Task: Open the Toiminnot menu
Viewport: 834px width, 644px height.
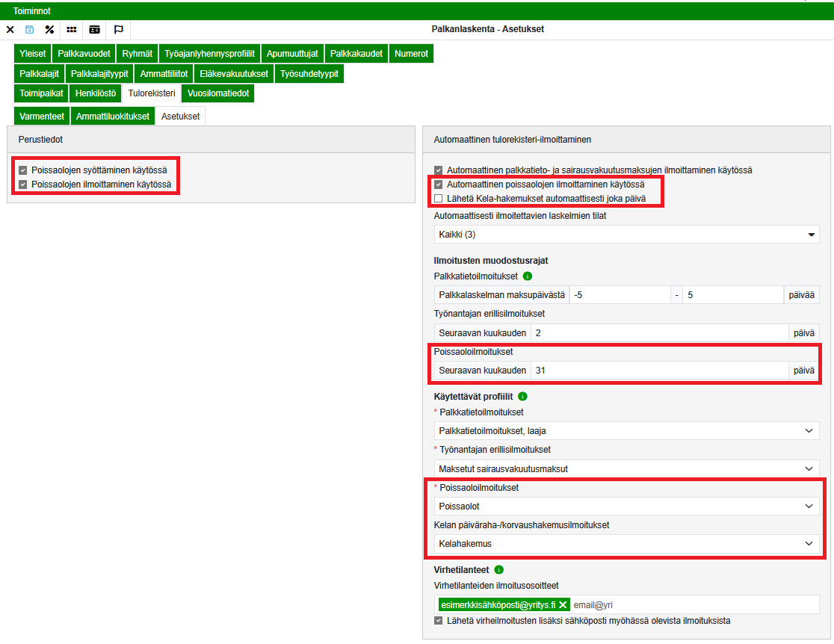Action: 31,11
